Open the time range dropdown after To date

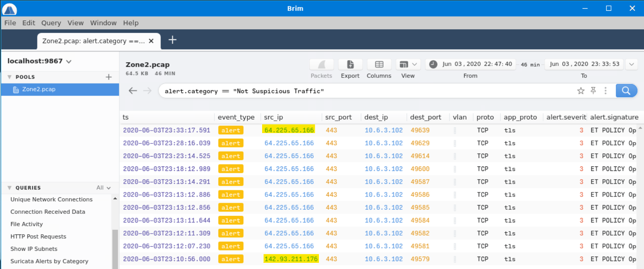tap(631, 64)
